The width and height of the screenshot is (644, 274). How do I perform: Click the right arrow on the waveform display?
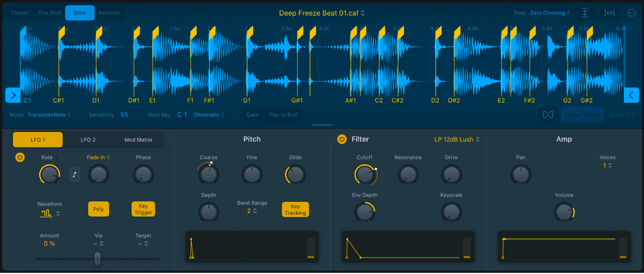point(631,95)
